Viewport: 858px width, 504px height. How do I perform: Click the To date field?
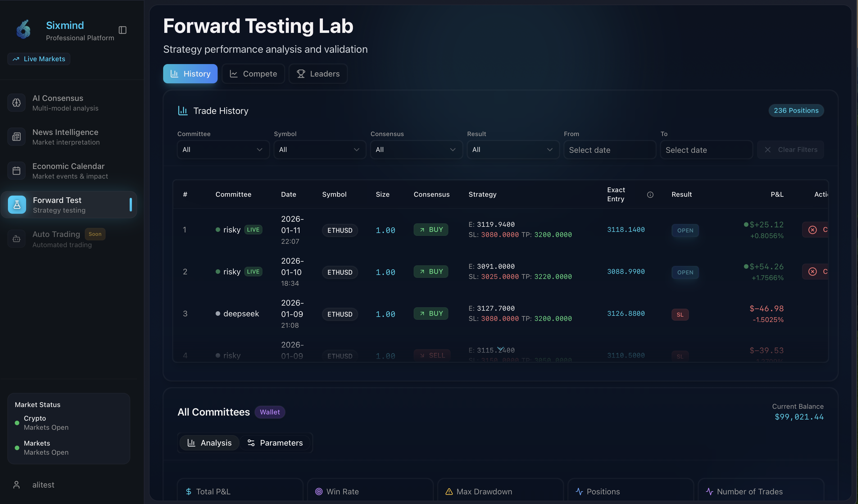coord(706,150)
